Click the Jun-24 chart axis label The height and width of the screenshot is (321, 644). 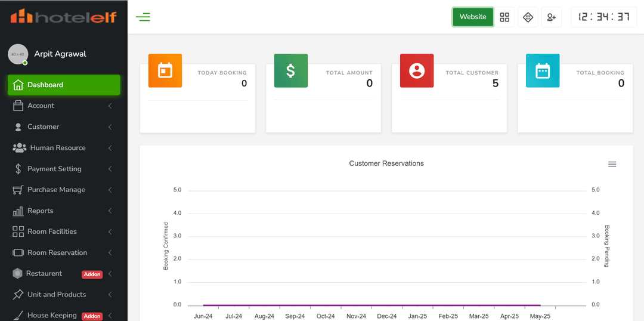pyautogui.click(x=203, y=316)
